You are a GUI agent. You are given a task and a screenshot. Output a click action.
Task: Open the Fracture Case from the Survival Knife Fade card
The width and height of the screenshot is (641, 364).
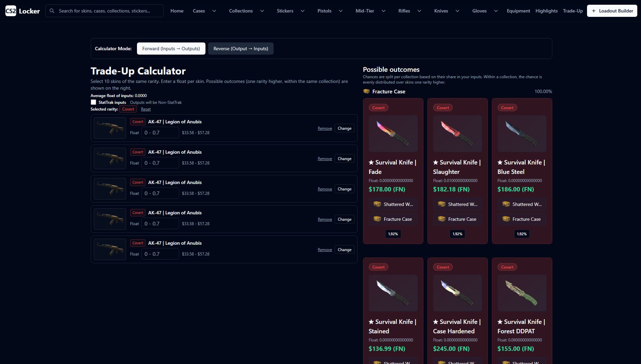coord(393,219)
